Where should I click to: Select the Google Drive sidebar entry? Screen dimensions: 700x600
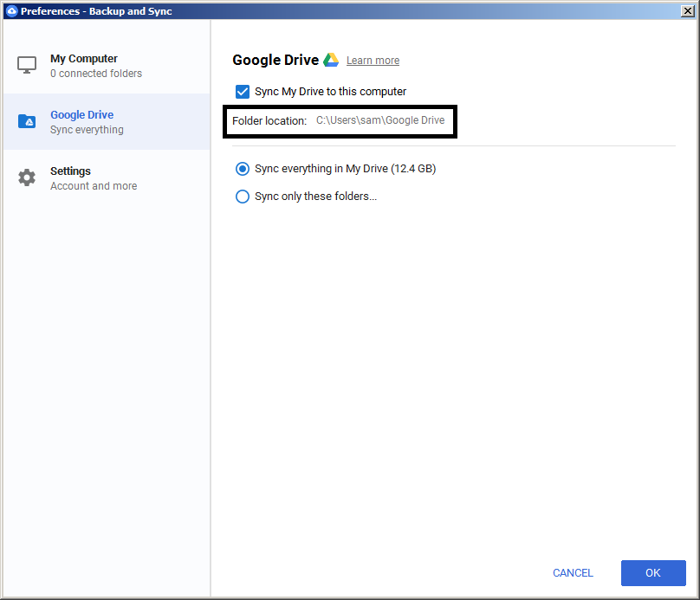81,114
